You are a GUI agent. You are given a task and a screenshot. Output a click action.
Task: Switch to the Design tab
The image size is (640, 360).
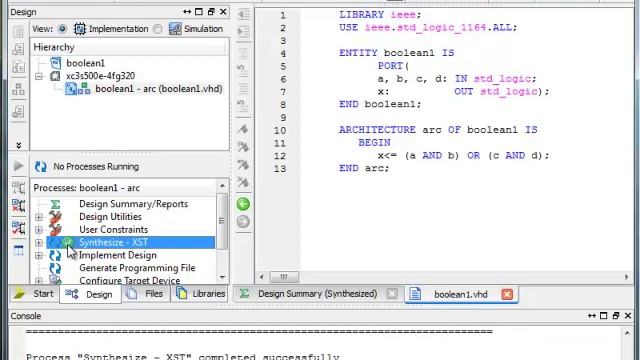(x=90, y=294)
